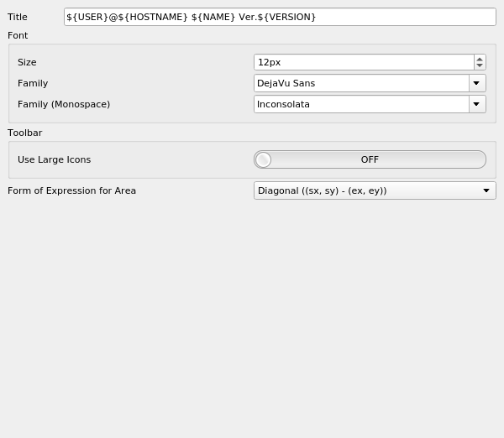The height and width of the screenshot is (438, 504).
Task: Expand the Family (Monospace) dropdown arrow
Action: [x=477, y=104]
